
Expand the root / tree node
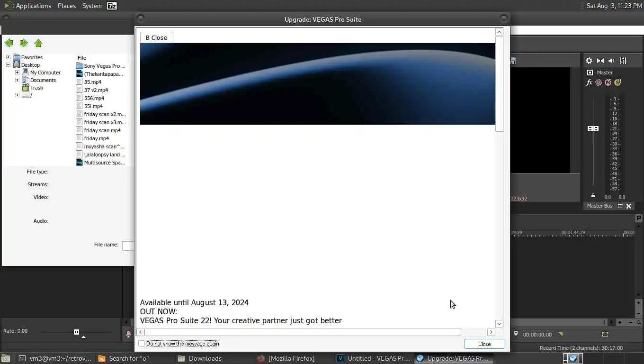pos(17,95)
